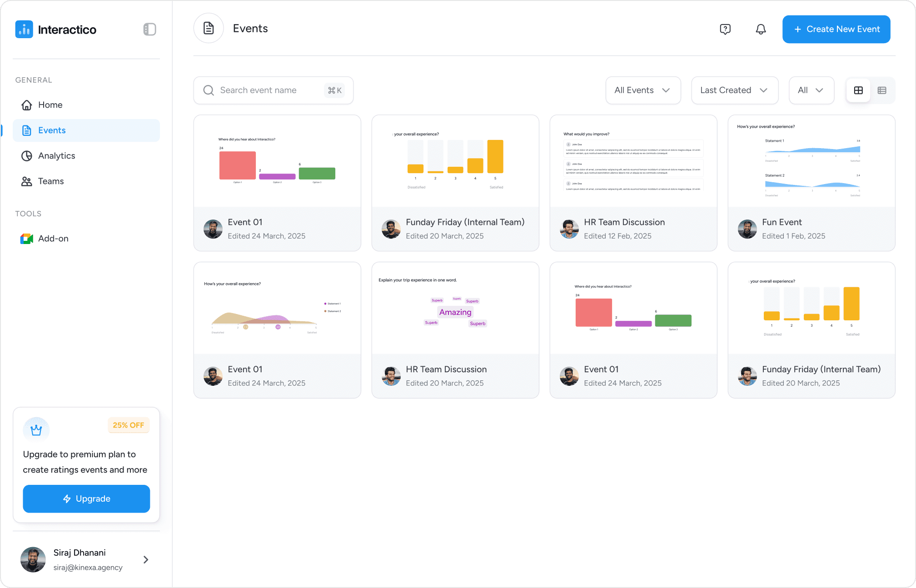Expand the All Events dropdown
916x588 pixels.
click(643, 90)
